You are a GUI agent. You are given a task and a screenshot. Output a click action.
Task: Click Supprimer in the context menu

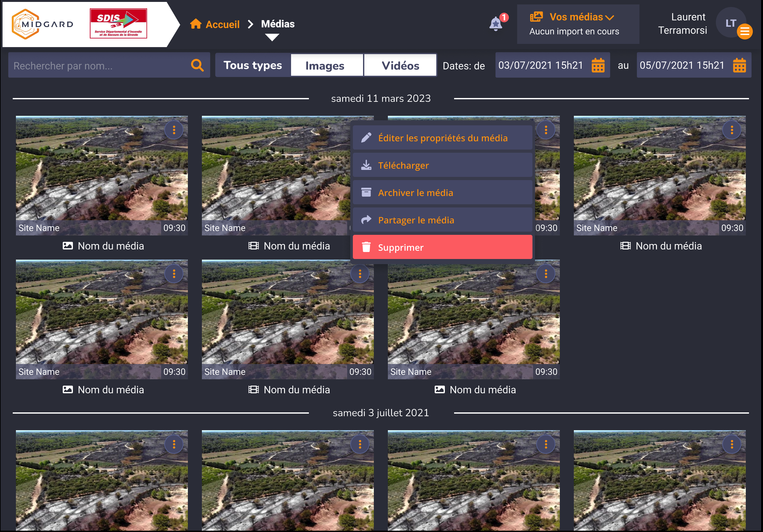tap(442, 247)
